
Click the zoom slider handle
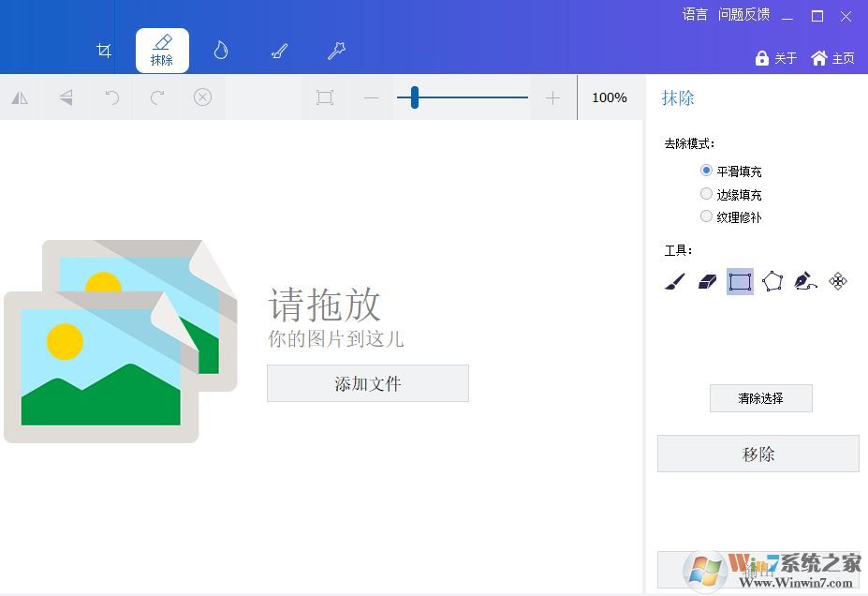[414, 97]
